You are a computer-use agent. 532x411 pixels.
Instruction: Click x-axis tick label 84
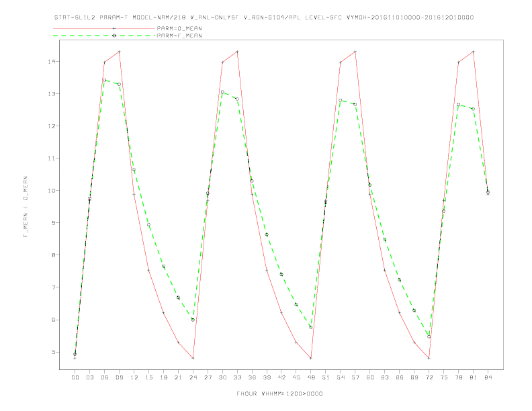[488, 377]
